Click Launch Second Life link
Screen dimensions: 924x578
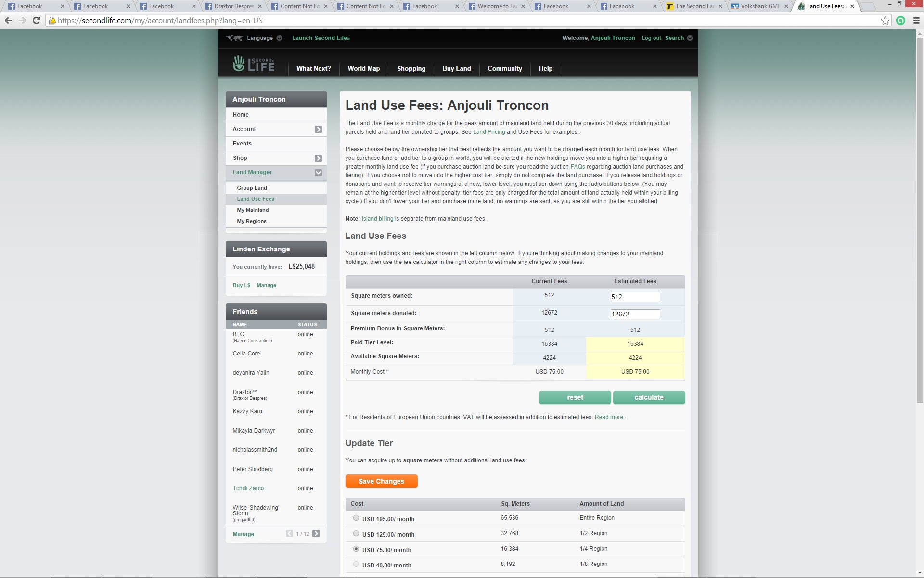click(x=321, y=38)
